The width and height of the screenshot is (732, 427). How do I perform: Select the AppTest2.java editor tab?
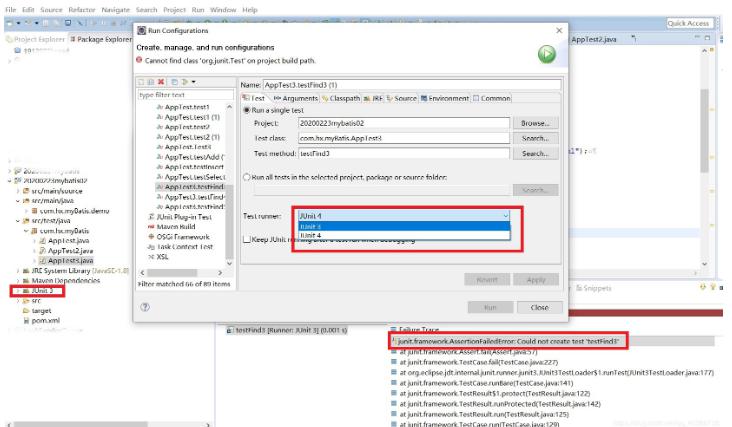[593, 40]
